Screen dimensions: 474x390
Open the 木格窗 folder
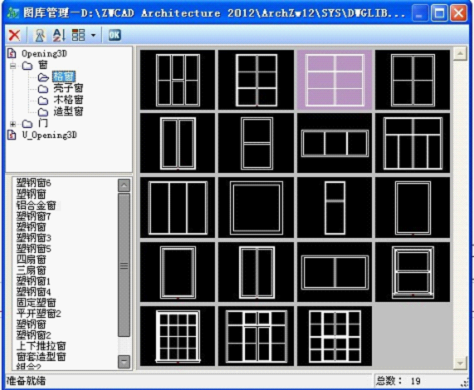68,100
